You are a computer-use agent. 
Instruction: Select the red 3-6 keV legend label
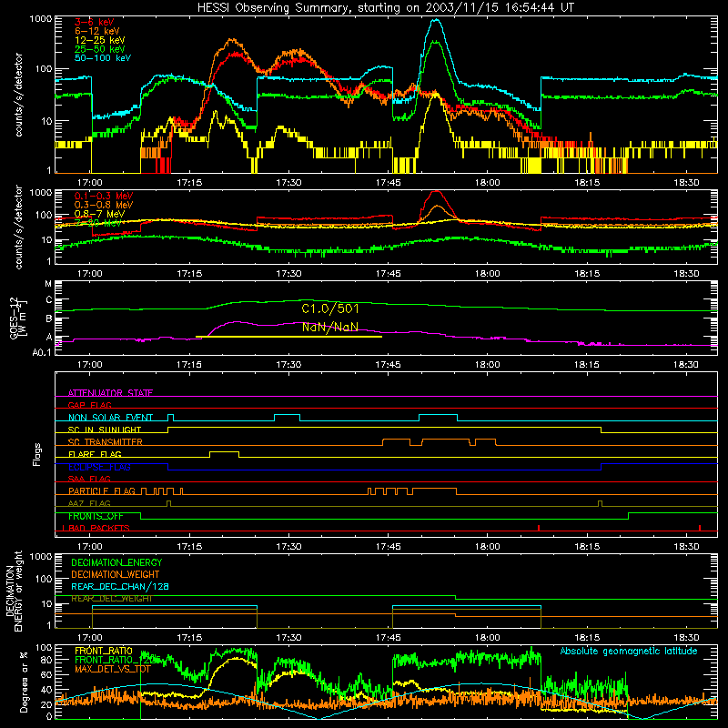coord(94,22)
